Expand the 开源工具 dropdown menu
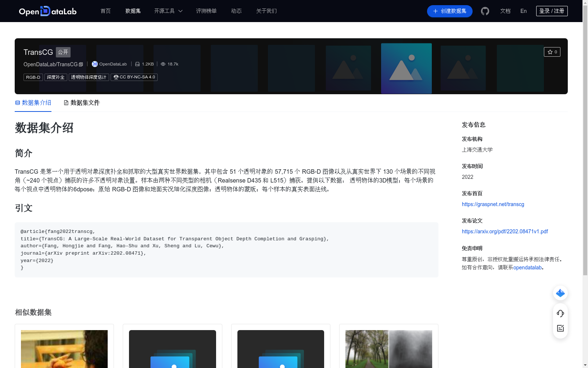588x368 pixels. (168, 11)
